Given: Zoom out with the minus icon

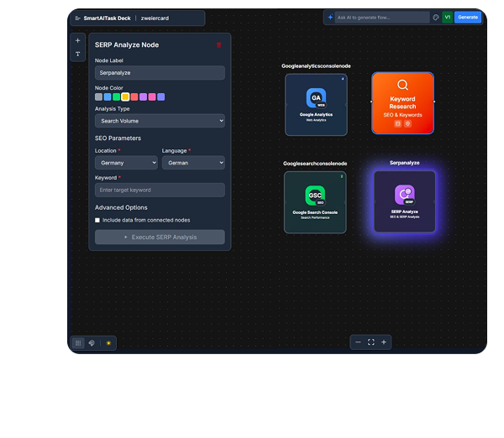Looking at the screenshot, I should click(x=358, y=342).
